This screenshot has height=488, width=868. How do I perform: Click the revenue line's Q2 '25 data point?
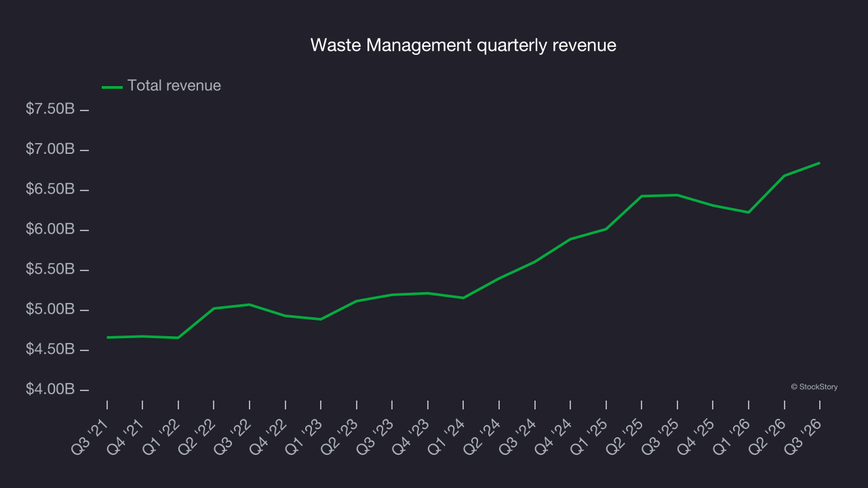tap(642, 196)
